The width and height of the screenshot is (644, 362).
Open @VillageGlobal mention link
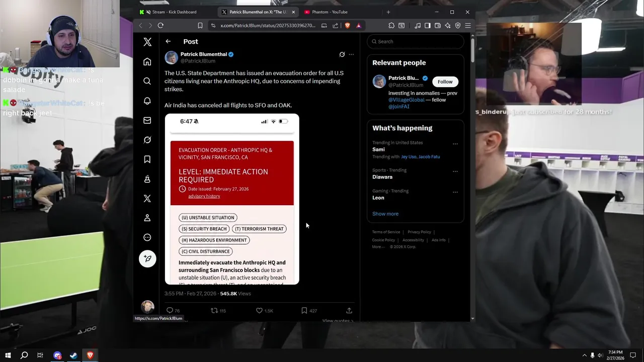pos(407,100)
